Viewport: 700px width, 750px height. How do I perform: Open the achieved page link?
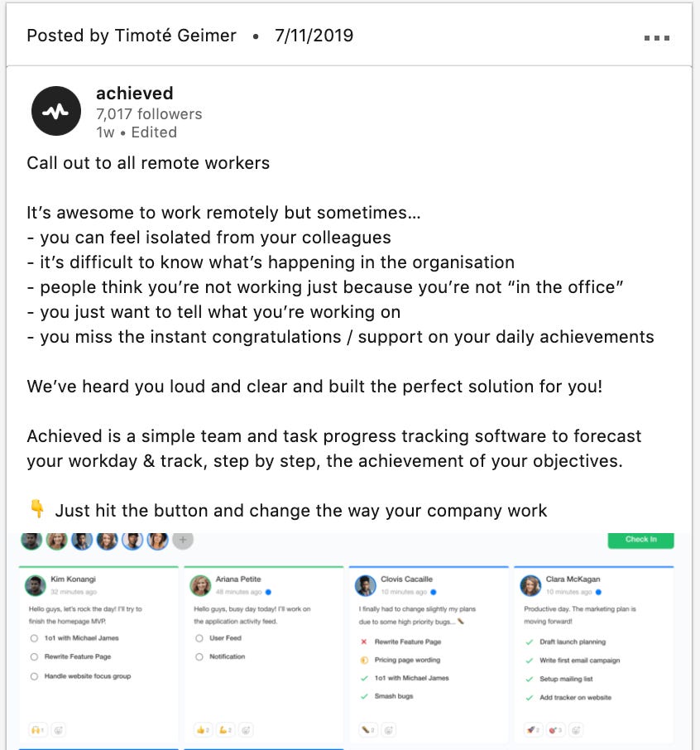(x=132, y=94)
